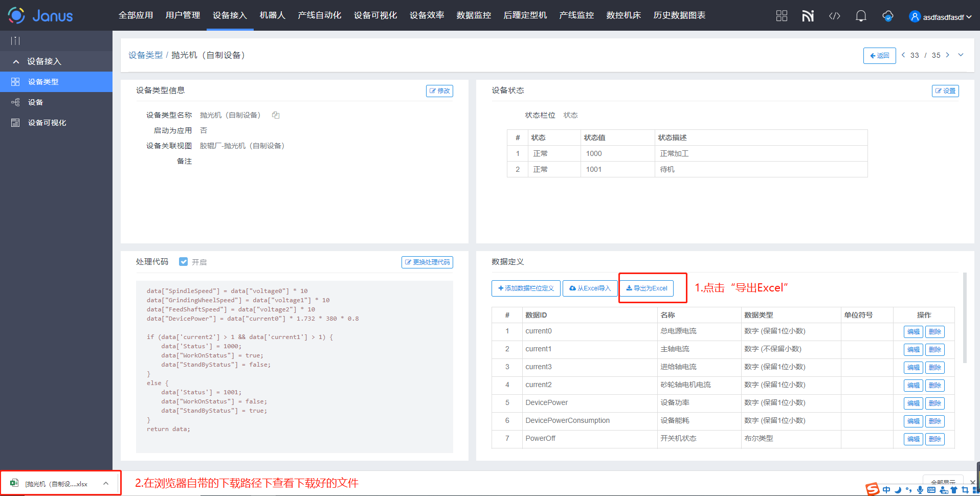
Task: Open the notifications bell
Action: click(861, 16)
